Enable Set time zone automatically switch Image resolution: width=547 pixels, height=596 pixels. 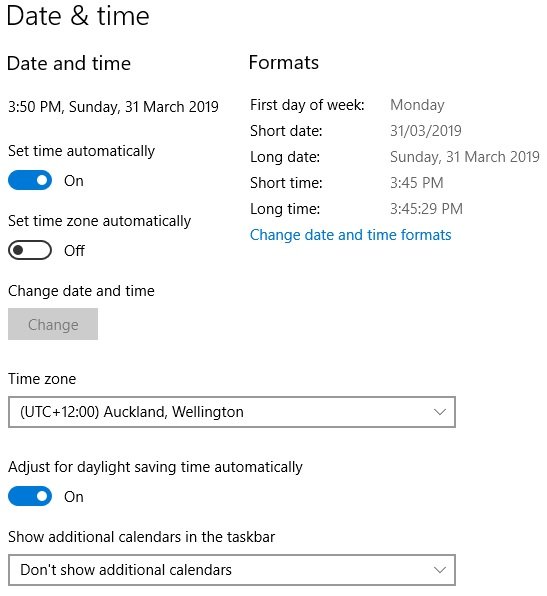(x=30, y=250)
